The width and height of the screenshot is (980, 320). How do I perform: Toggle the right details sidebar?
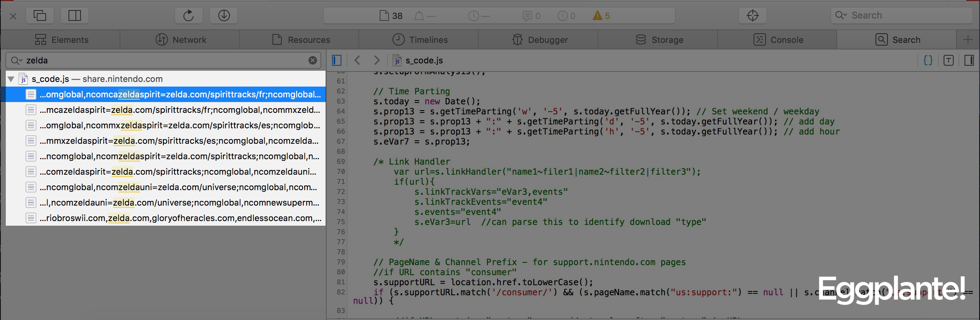pyautogui.click(x=969, y=60)
